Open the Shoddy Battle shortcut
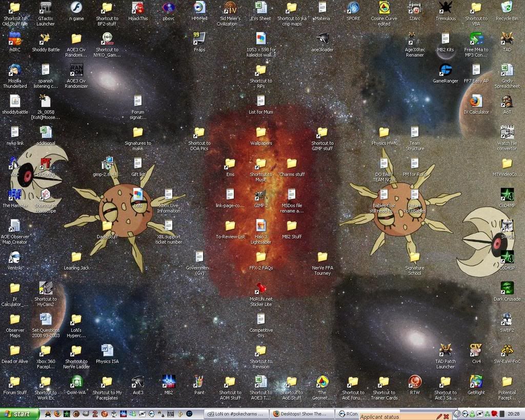This screenshot has width=525, height=420. pos(46,39)
